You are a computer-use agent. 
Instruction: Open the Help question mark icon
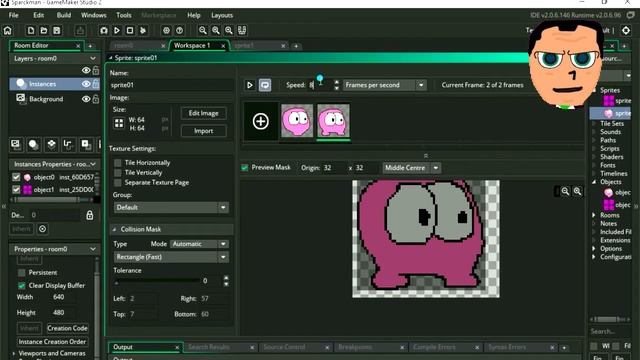(179, 31)
